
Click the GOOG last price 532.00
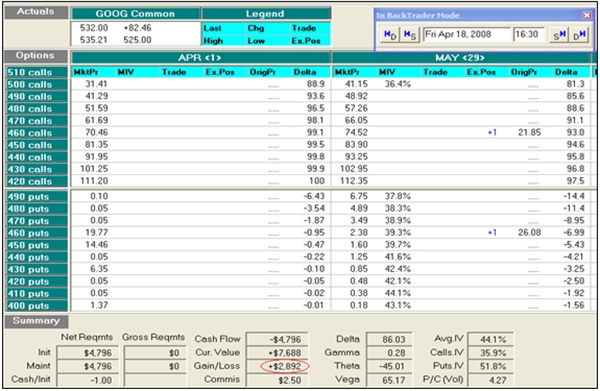pyautogui.click(x=94, y=28)
